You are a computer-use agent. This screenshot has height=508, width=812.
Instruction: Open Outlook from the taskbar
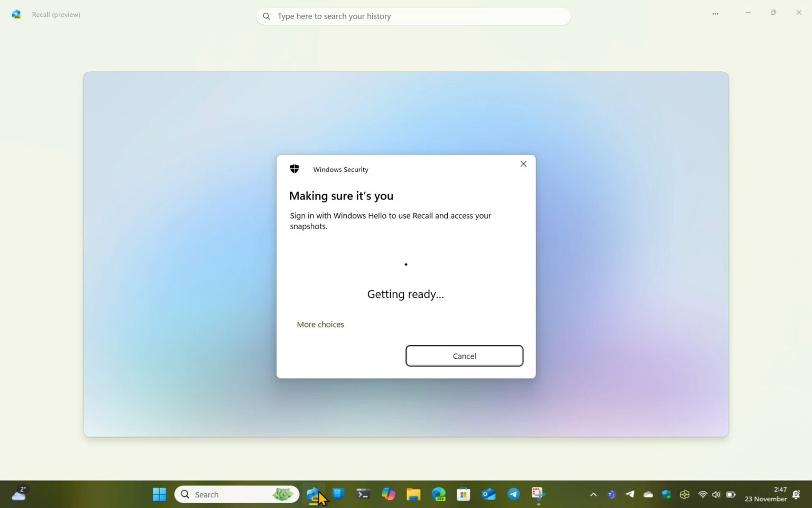coord(488,494)
